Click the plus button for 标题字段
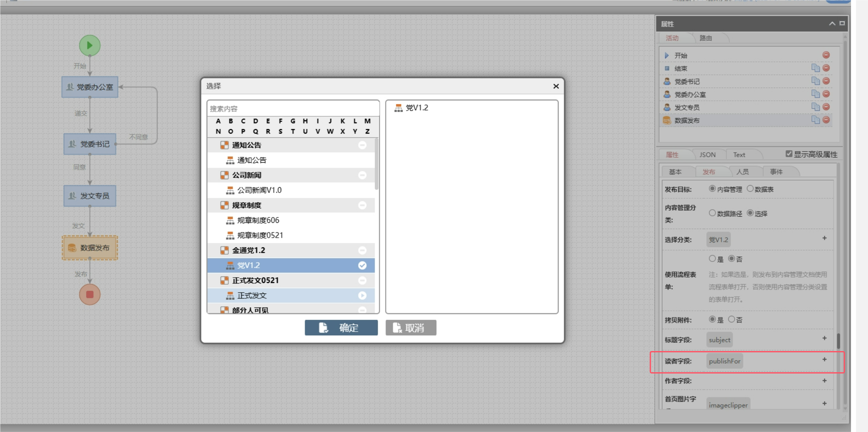Viewport: 868px width, 432px height. (824, 338)
